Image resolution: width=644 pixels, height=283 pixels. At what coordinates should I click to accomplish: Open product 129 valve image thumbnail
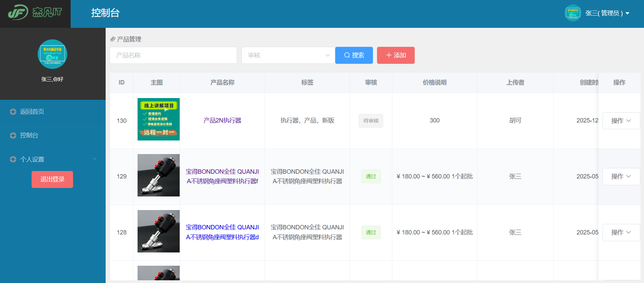point(159,175)
